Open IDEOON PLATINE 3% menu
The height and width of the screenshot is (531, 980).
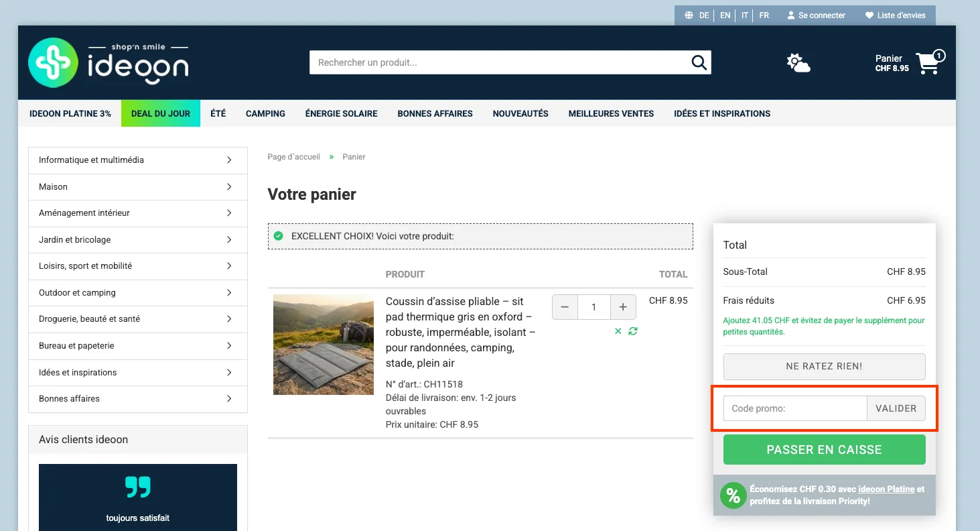click(70, 113)
